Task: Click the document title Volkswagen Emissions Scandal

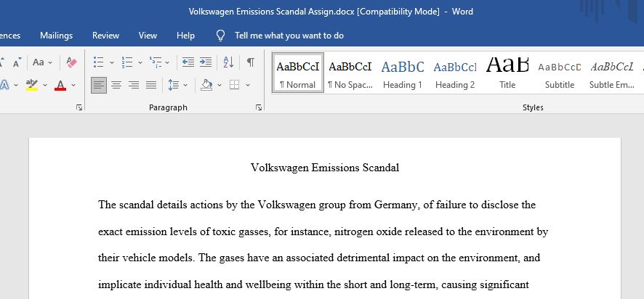Action: point(324,168)
